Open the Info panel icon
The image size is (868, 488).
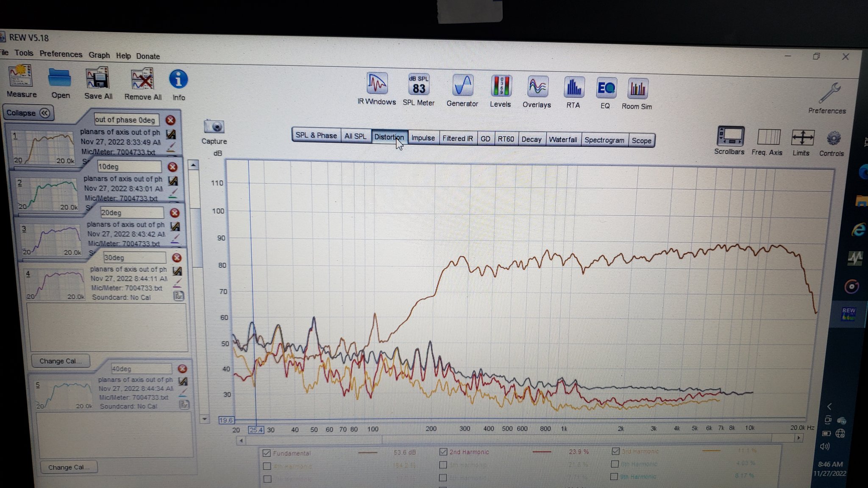point(178,85)
